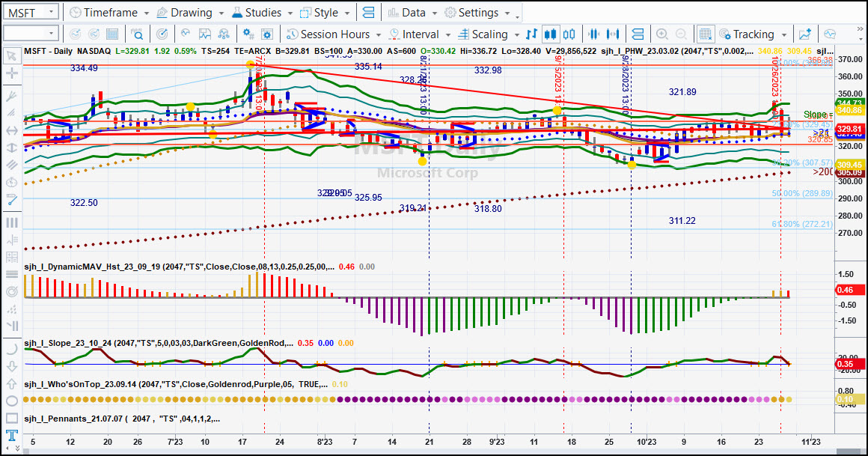The height and width of the screenshot is (456, 868).
Task: Open the Settings menu
Action: point(477,12)
